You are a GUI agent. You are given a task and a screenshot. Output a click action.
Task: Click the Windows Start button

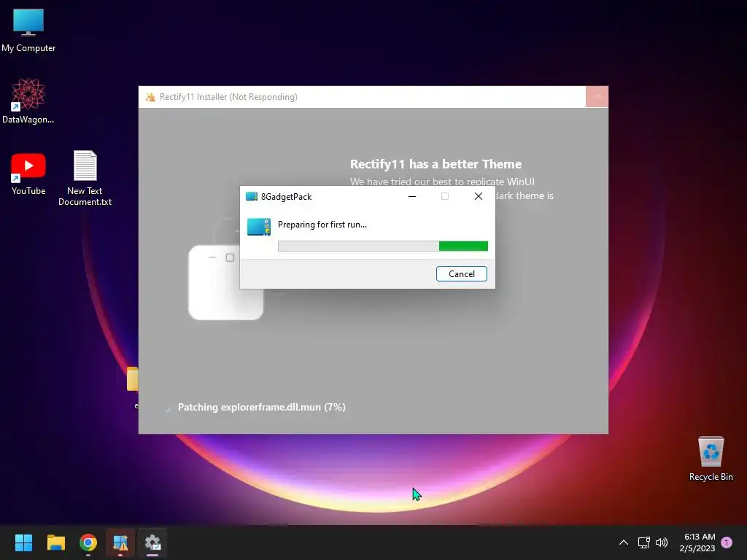pos(23,542)
